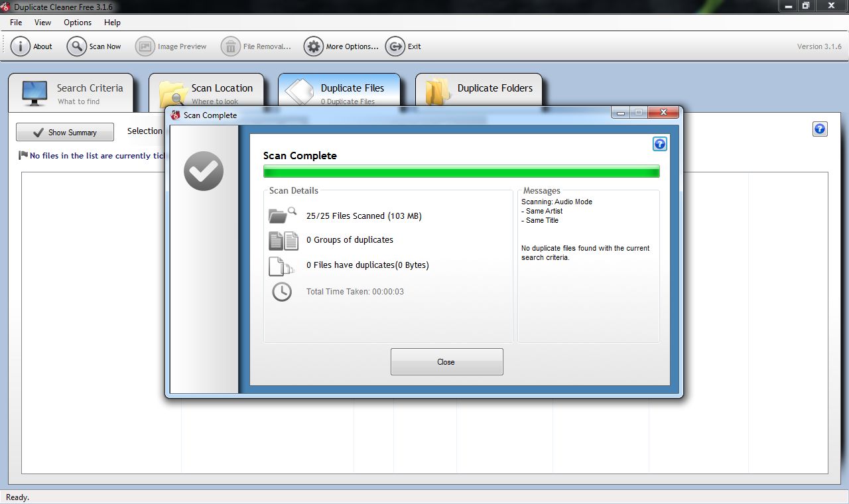Minimize the Scan Complete dialog
Image resolution: width=849 pixels, height=504 pixels.
click(x=620, y=113)
